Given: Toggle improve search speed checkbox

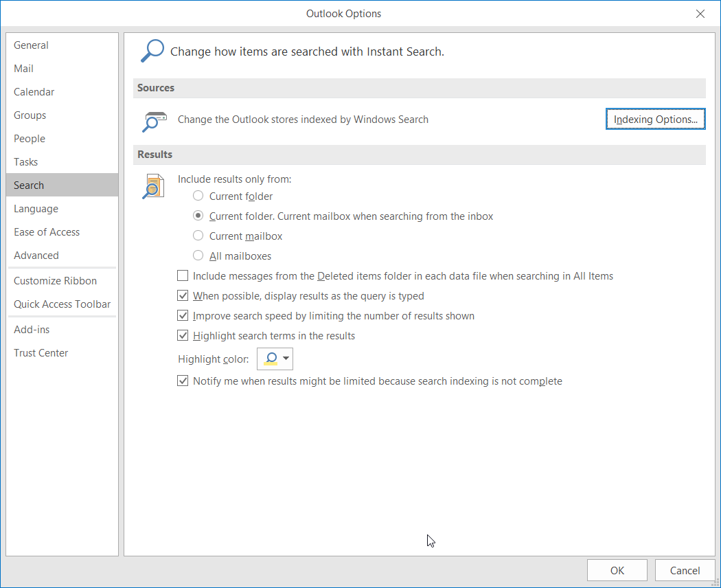Looking at the screenshot, I should (x=183, y=315).
